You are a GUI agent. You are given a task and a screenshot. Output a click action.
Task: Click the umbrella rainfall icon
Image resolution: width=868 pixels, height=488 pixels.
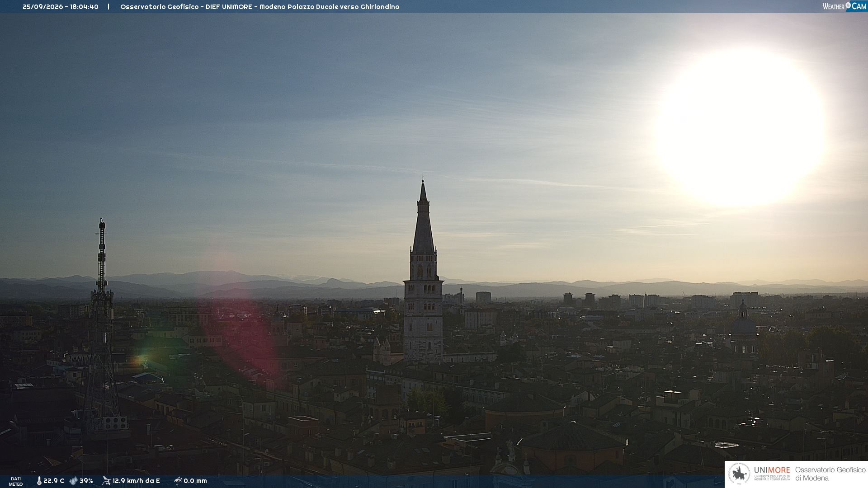(178, 481)
